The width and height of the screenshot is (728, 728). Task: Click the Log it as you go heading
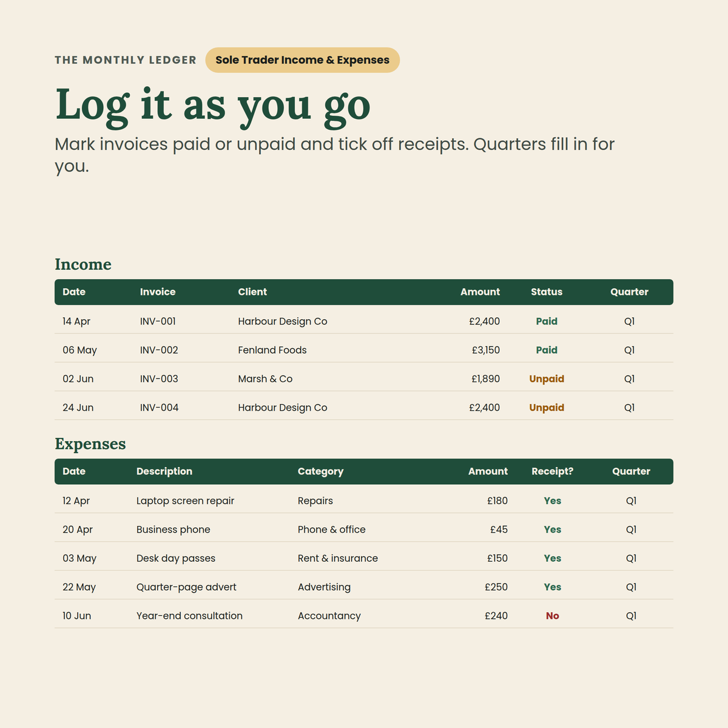(x=212, y=106)
